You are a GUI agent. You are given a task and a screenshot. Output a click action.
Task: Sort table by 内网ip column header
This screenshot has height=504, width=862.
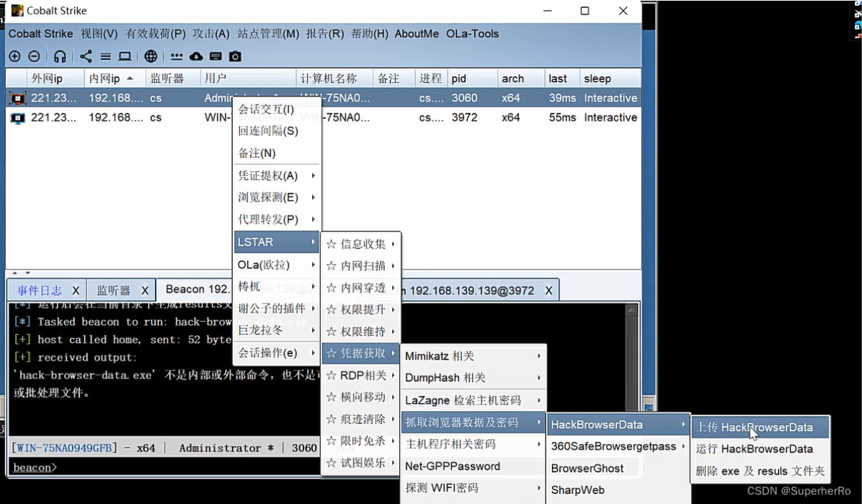coord(114,79)
